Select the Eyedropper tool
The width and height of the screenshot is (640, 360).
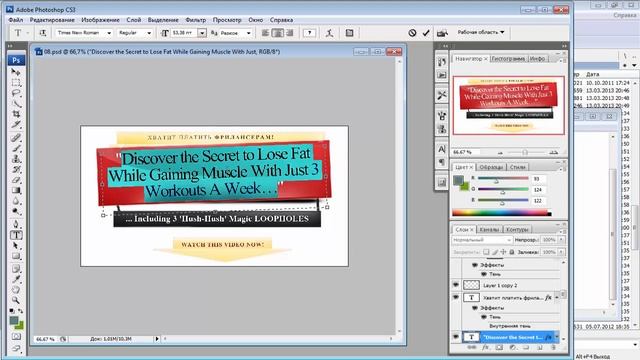(x=16, y=280)
